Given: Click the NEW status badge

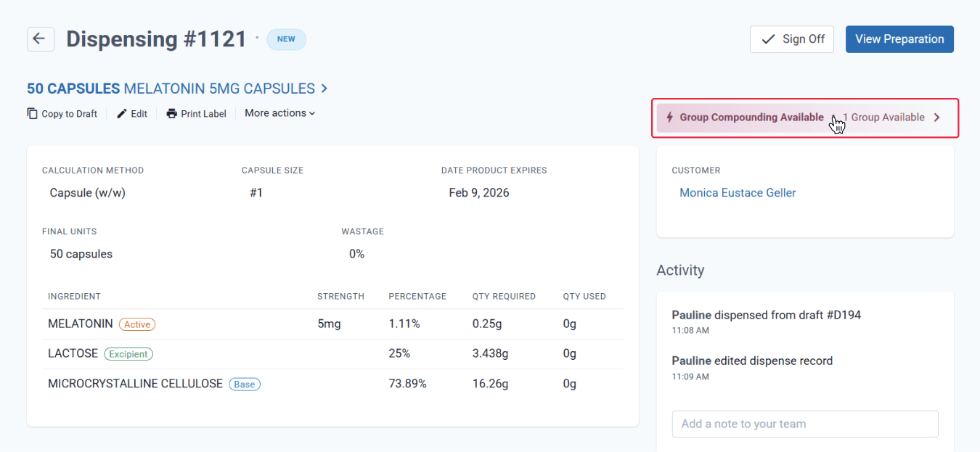Looking at the screenshot, I should tap(286, 39).
